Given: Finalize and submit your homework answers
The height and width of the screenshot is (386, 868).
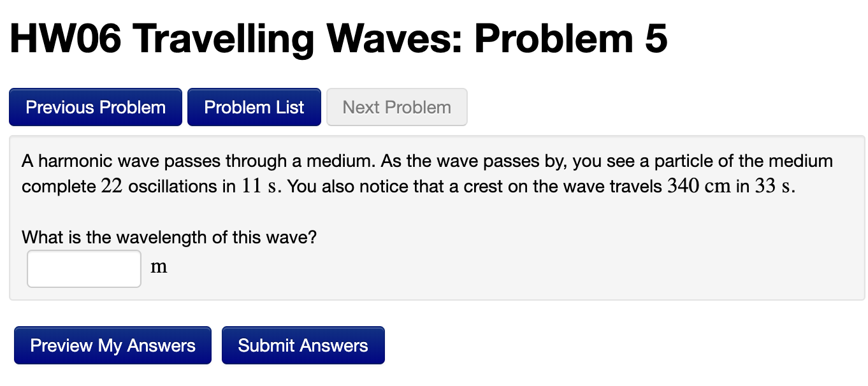Looking at the screenshot, I should (303, 345).
